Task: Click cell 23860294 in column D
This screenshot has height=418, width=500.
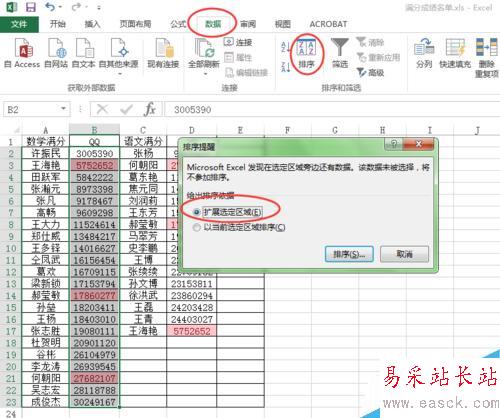Action: point(192,296)
